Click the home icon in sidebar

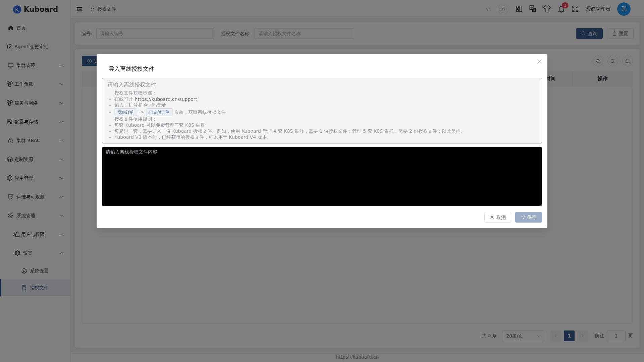(x=11, y=28)
